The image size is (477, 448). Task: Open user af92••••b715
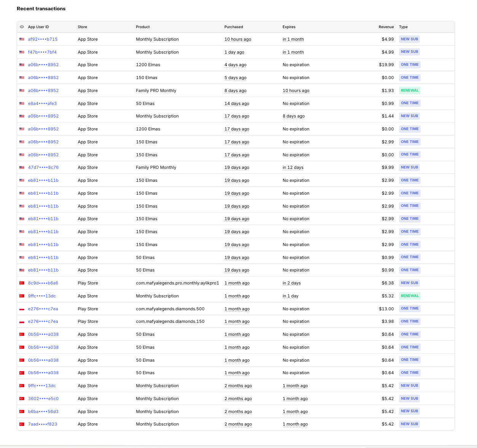pos(43,39)
